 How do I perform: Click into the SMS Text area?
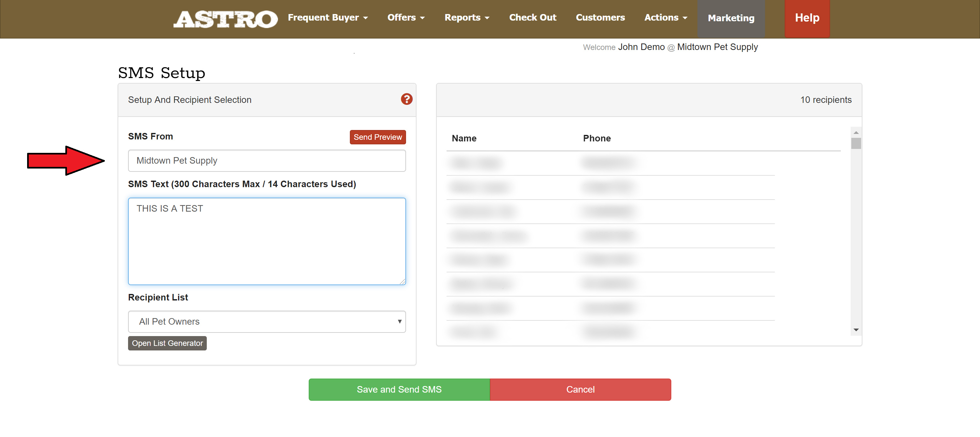pos(267,241)
